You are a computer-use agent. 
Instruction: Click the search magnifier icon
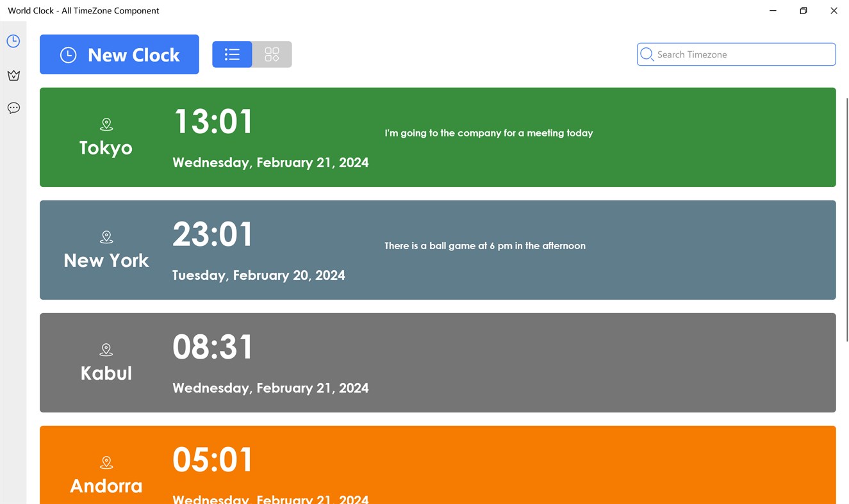647,54
